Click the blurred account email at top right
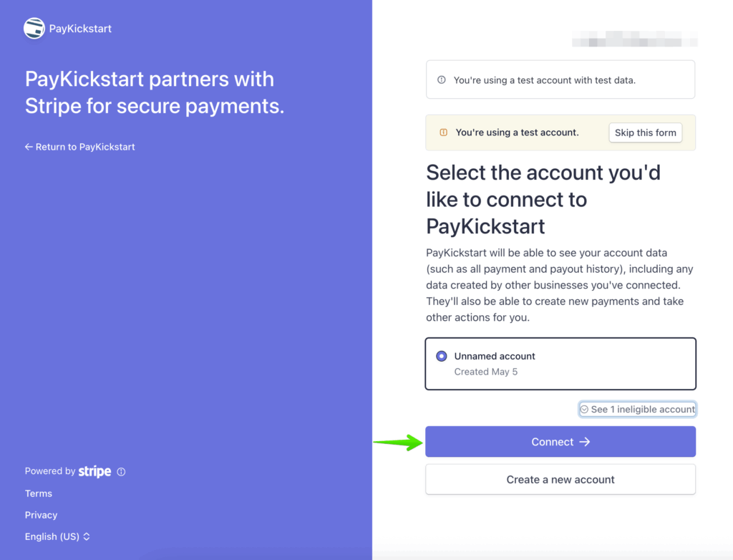Screen dimensions: 733x560 635,39
